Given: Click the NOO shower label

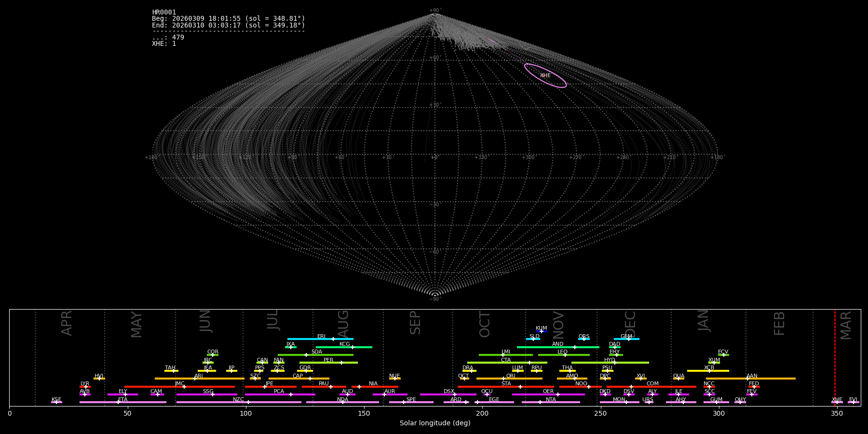Looking at the screenshot, I should 582,384.
